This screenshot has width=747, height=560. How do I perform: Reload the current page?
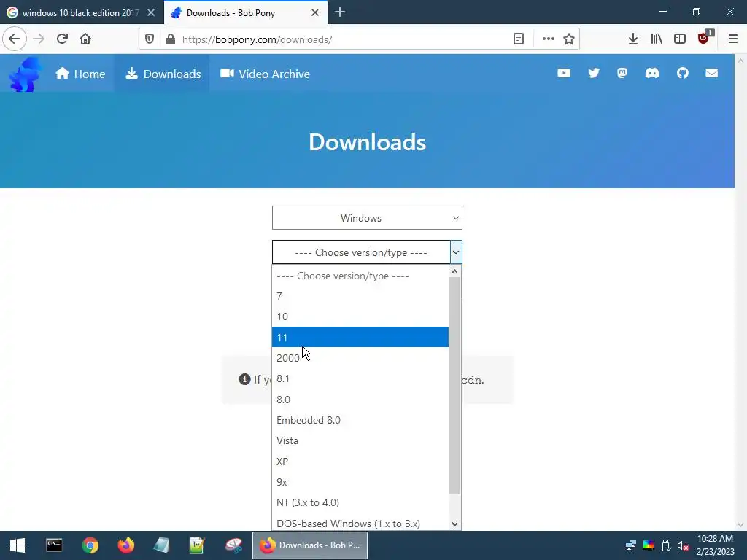click(x=62, y=39)
